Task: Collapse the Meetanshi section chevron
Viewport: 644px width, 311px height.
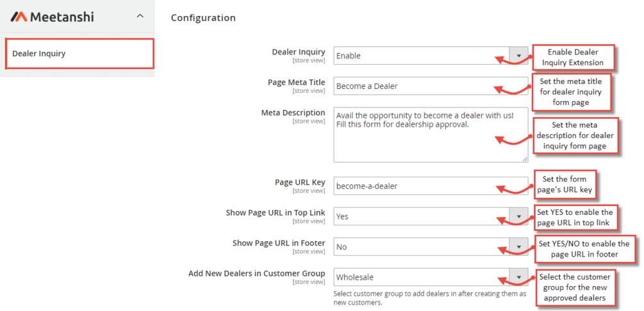Action: tap(140, 17)
